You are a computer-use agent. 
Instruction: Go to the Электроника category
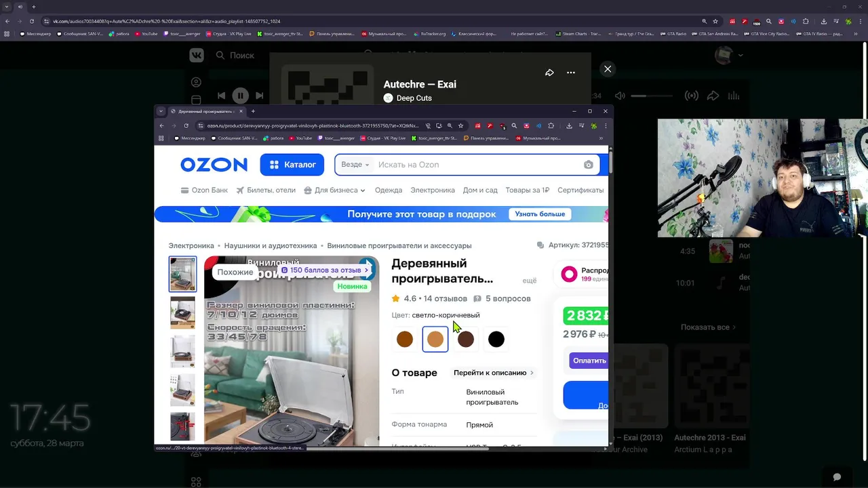click(x=433, y=190)
